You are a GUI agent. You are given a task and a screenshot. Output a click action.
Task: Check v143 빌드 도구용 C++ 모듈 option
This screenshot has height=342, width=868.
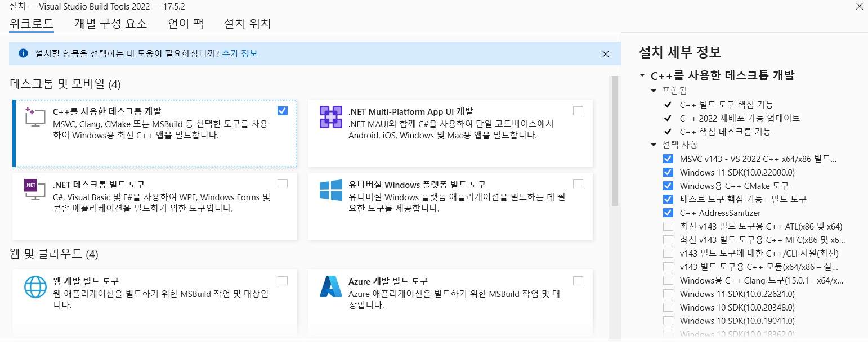pyautogui.click(x=668, y=267)
